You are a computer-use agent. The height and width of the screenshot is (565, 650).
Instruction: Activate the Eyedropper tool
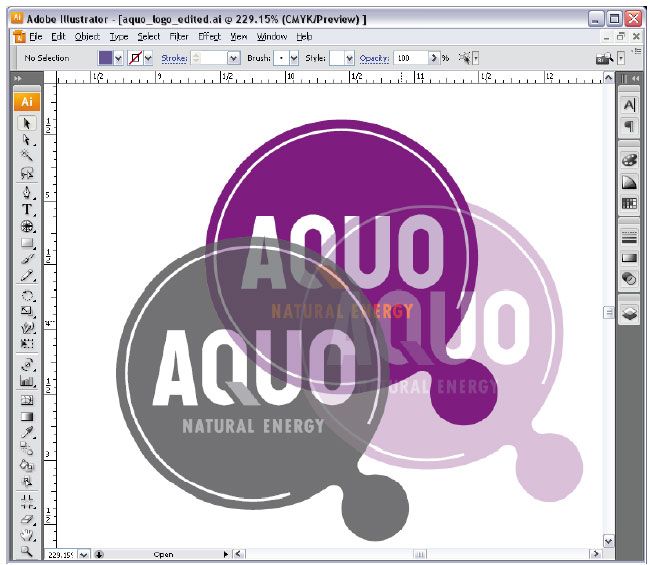point(27,432)
